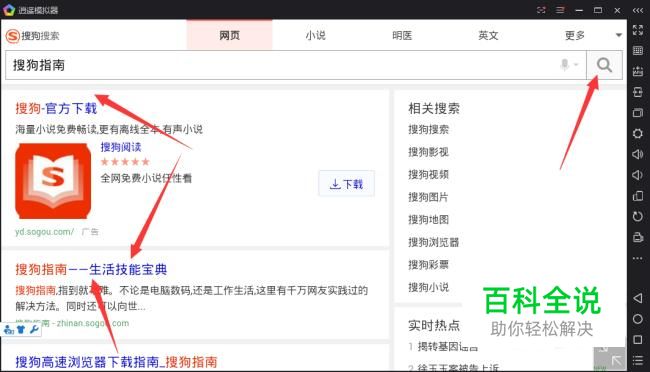Click related search 搜狗地图
The width and height of the screenshot is (650, 372).
(x=428, y=219)
